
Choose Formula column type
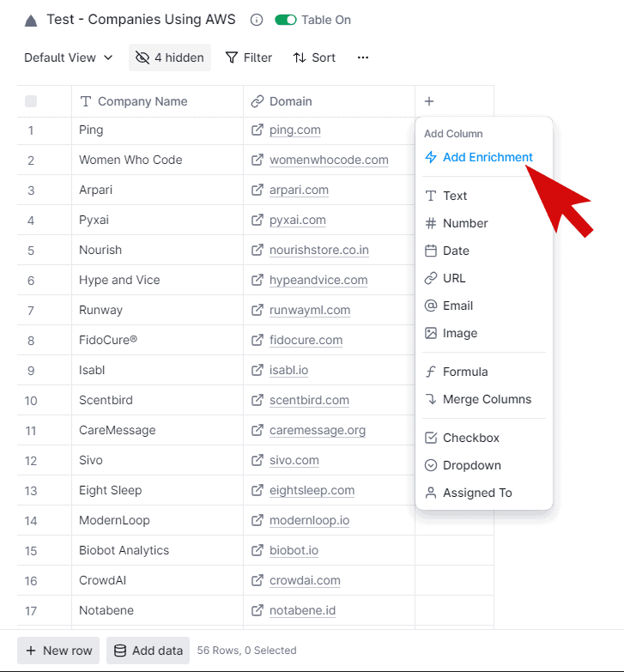pos(465,372)
